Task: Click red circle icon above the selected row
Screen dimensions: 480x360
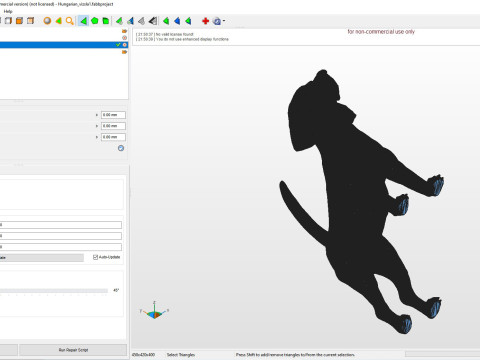Action: [x=124, y=38]
